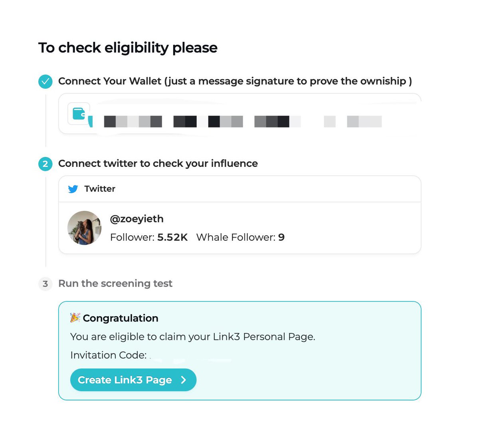This screenshot has width=479, height=448.
Task: Click the teal wallet icon
Action: click(79, 114)
